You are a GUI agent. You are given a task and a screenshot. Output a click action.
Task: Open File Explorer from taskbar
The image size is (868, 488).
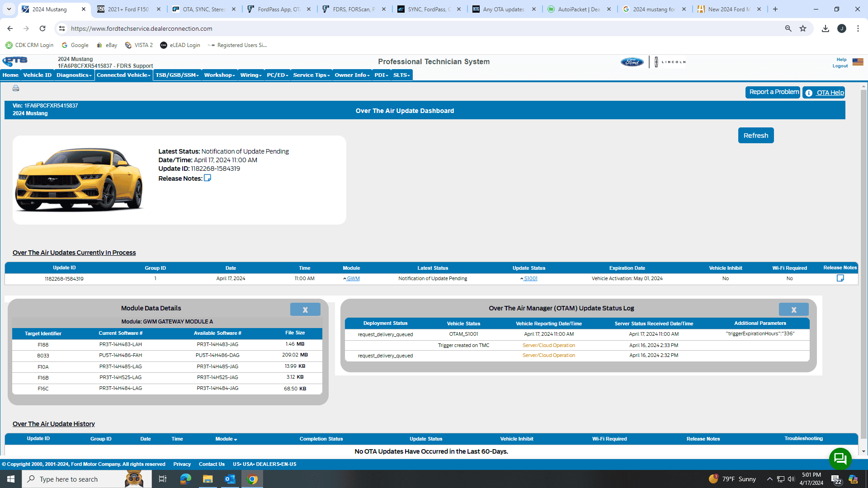point(208,479)
